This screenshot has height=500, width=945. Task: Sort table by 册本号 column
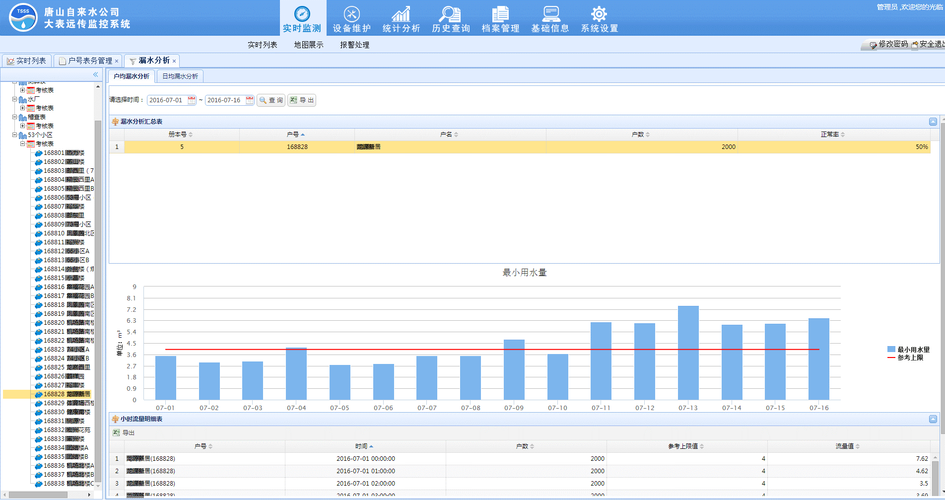tap(181, 134)
